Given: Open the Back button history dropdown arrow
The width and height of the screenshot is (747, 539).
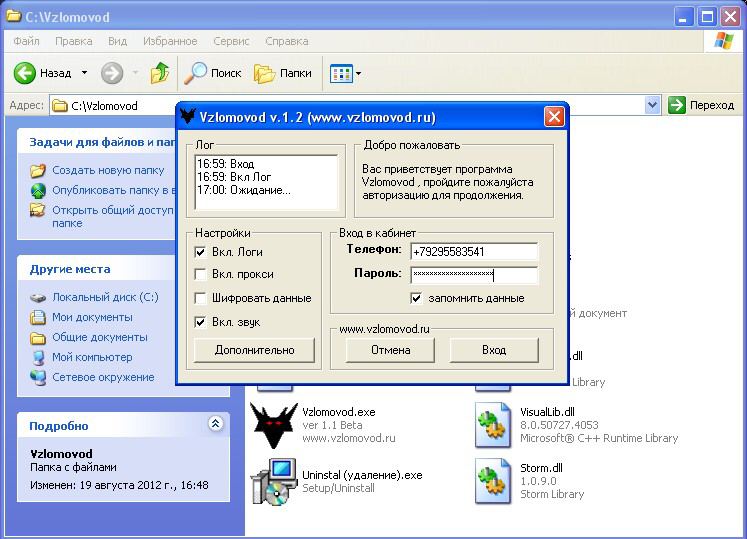Looking at the screenshot, I should click(84, 73).
